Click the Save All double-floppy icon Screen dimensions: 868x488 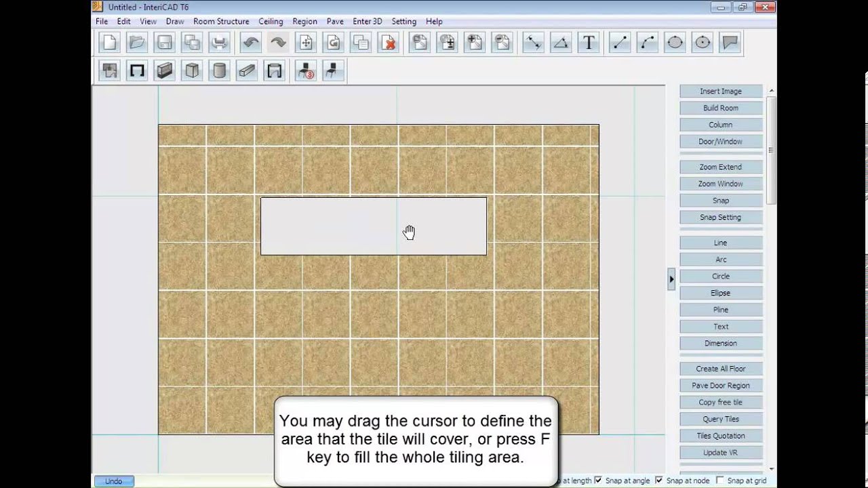point(192,43)
